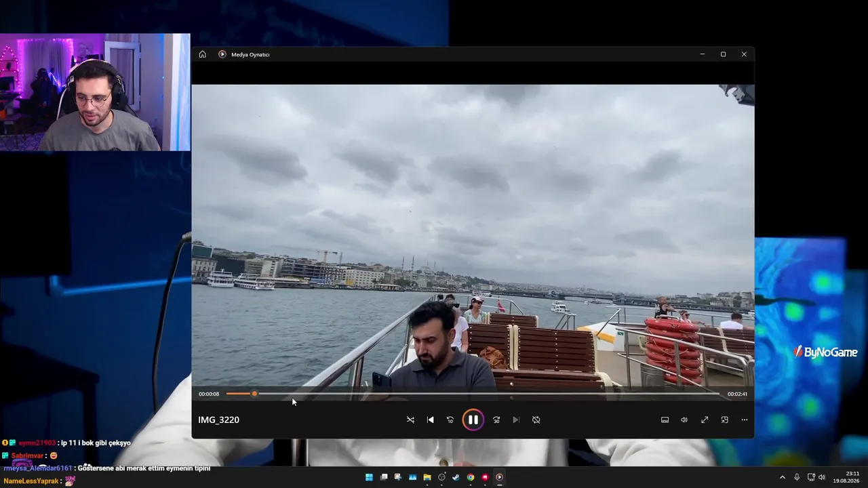Open network status in system tray
This screenshot has height=488, width=868.
pos(812,477)
